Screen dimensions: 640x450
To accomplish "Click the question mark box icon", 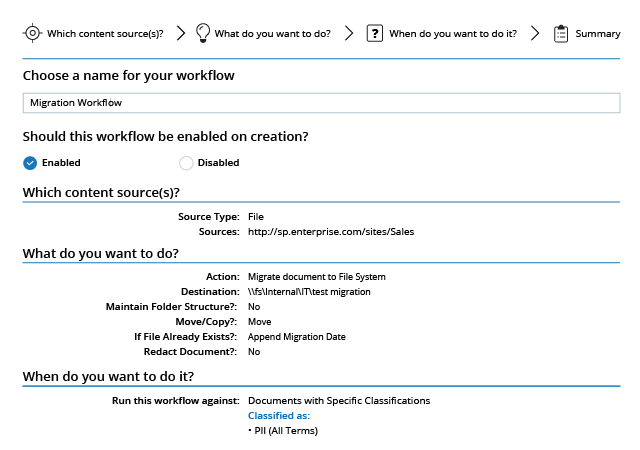I will [x=374, y=33].
